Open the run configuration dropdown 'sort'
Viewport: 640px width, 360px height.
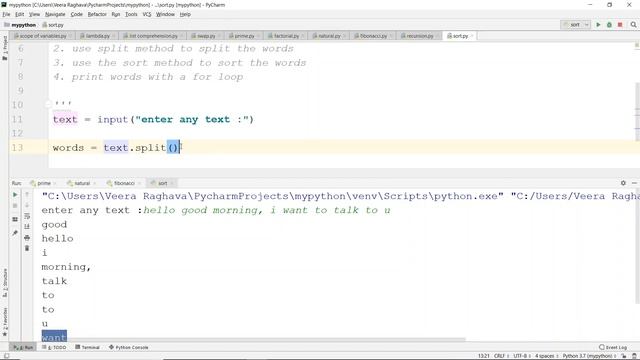tap(576, 25)
